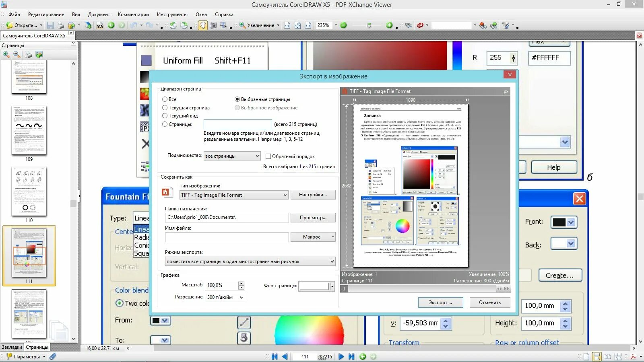
Task: Select the Hand tool icon
Action: pyautogui.click(x=202, y=25)
